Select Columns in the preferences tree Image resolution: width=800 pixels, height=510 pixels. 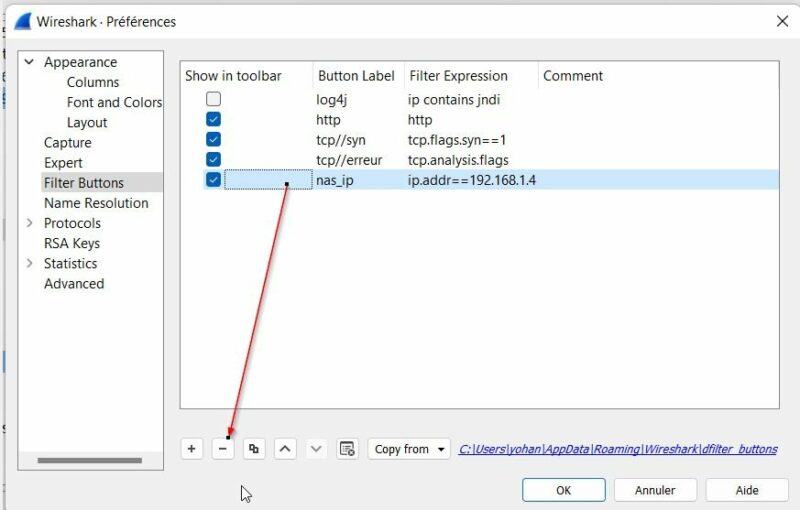point(93,82)
